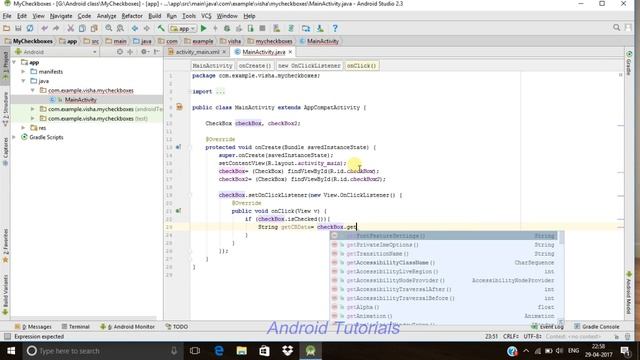Click the Copy toolbar icon
The width and height of the screenshot is (640, 360).
82,28
